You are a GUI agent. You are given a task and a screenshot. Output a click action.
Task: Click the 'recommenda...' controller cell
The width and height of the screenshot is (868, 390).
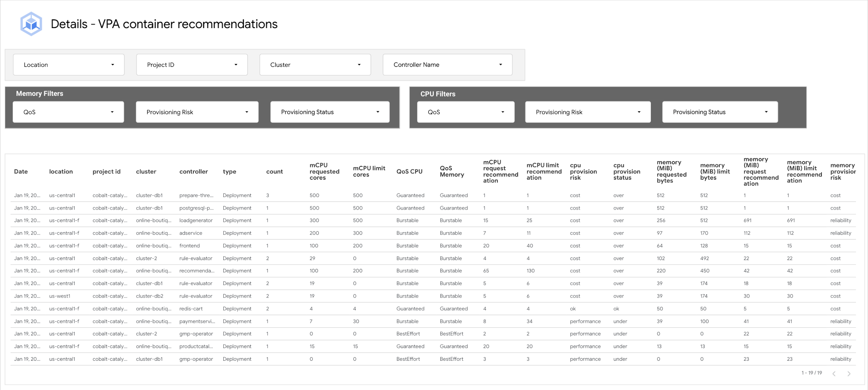(197, 271)
